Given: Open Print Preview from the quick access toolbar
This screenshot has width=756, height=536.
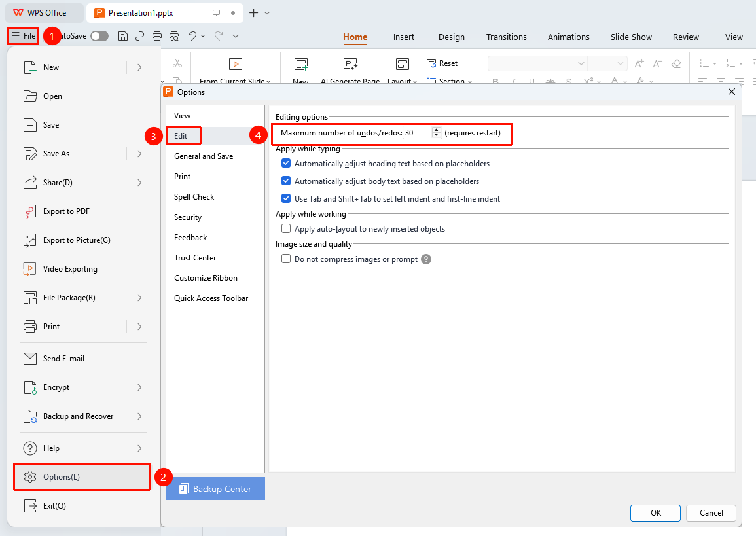Looking at the screenshot, I should tap(174, 36).
